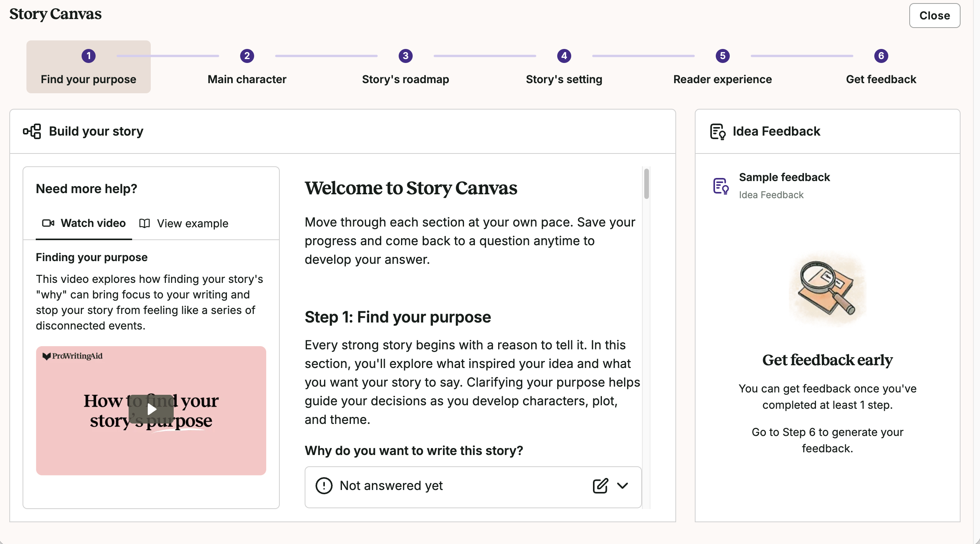This screenshot has height=544, width=980.
Task: Click the Idea Feedback header icon
Action: (718, 131)
